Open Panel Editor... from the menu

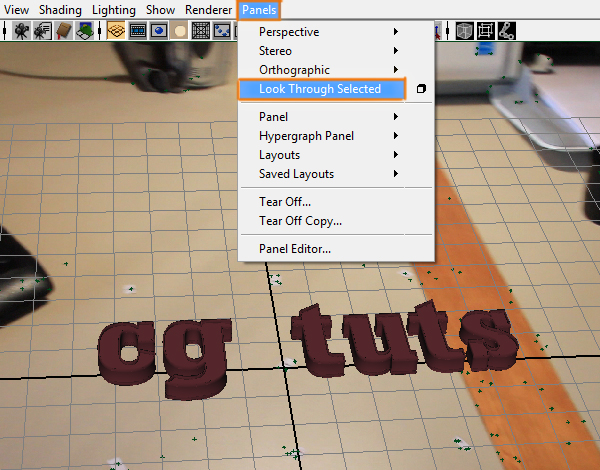pos(295,249)
